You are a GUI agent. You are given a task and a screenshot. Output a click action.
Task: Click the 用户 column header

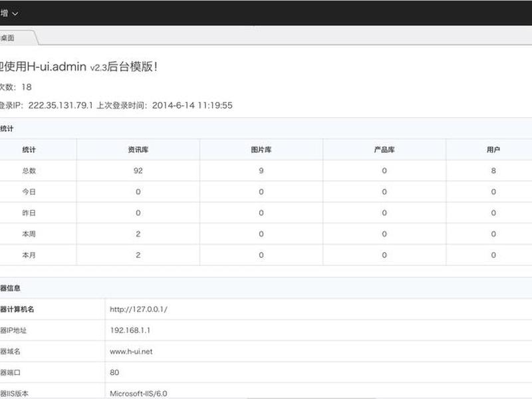click(x=493, y=150)
